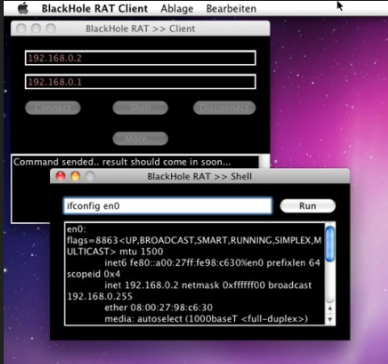This screenshot has height=364, width=388.
Task: Click the scroll up arrow in Shell output
Action: click(330, 308)
